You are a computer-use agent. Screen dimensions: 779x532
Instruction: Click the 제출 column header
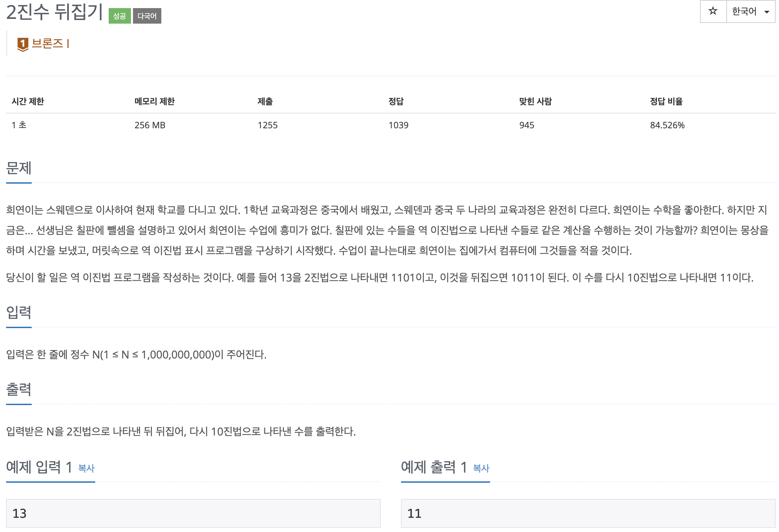point(265,101)
